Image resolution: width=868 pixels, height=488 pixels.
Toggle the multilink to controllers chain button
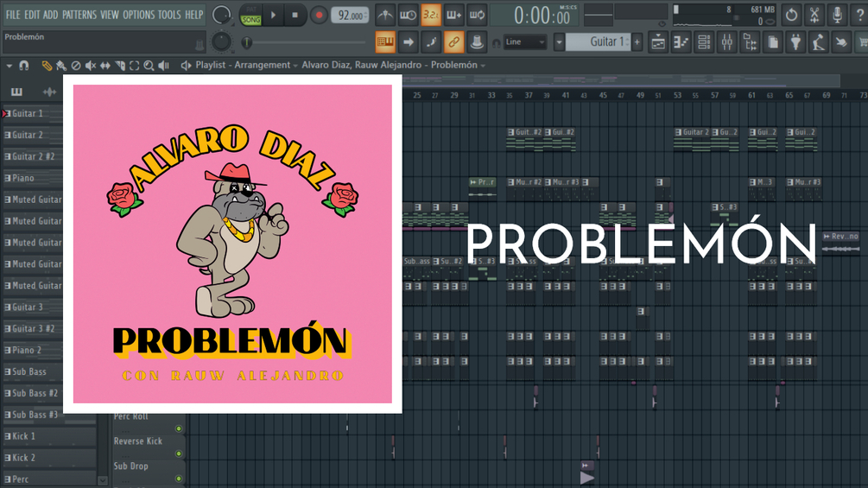tap(453, 42)
